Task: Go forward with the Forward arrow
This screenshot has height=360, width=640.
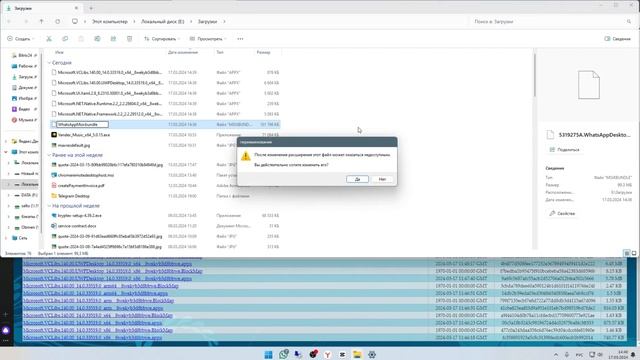Action: click(26, 21)
